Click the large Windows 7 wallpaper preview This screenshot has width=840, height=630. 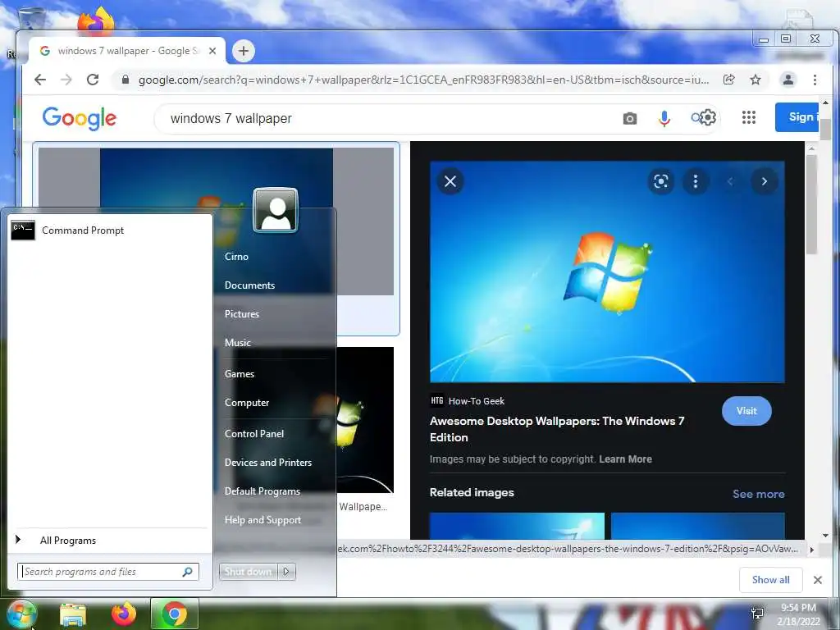607,272
